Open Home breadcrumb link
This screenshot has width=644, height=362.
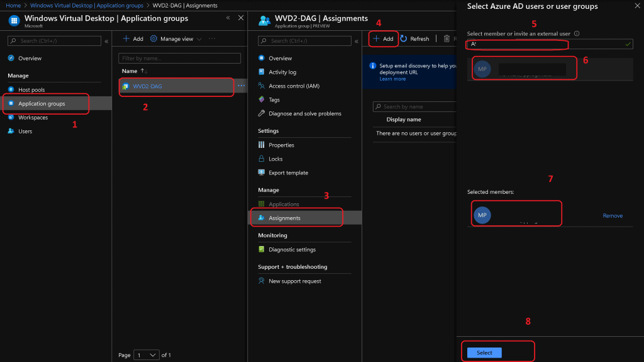(x=13, y=5)
